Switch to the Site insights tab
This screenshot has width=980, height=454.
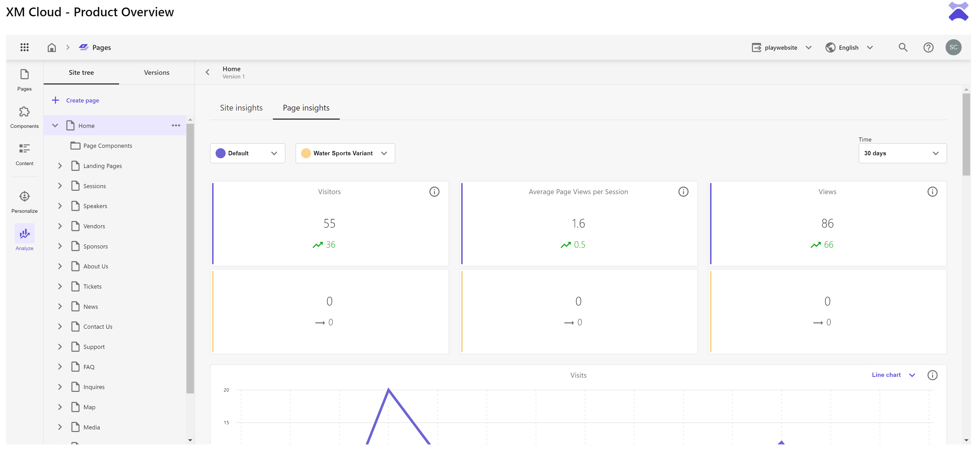[241, 108]
